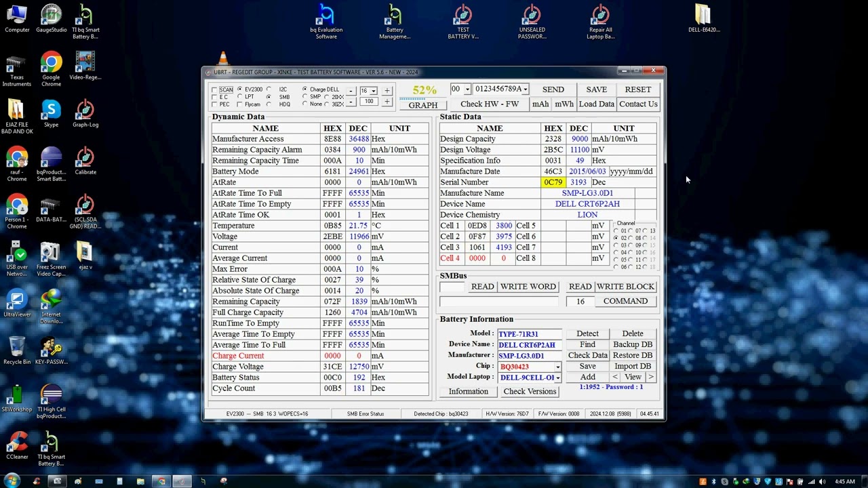Expand Model Laptop DELL-9CELL dropdown
This screenshot has height=488, width=868.
[x=557, y=378]
